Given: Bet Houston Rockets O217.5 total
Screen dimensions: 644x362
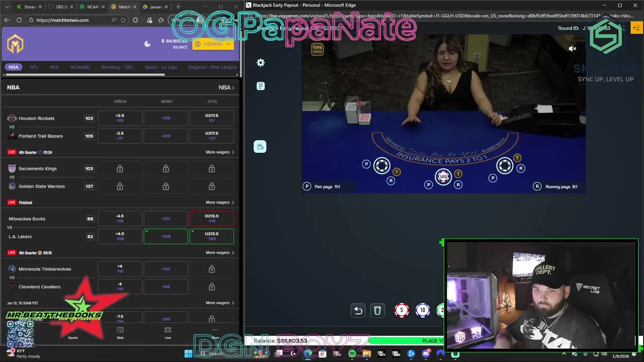Looking at the screenshot, I should tap(212, 118).
